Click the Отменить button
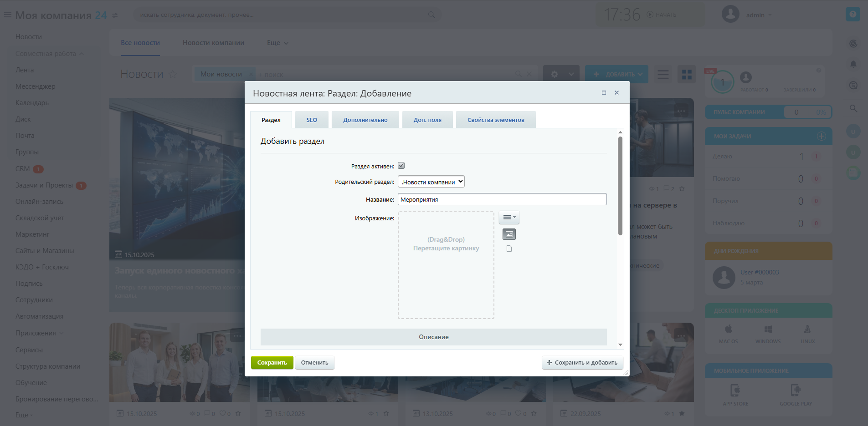The width and height of the screenshot is (868, 426). [x=314, y=363]
